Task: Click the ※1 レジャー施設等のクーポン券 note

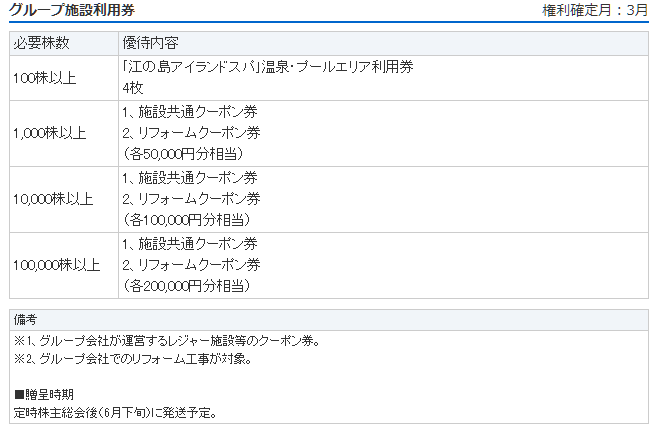Action: click(x=166, y=341)
